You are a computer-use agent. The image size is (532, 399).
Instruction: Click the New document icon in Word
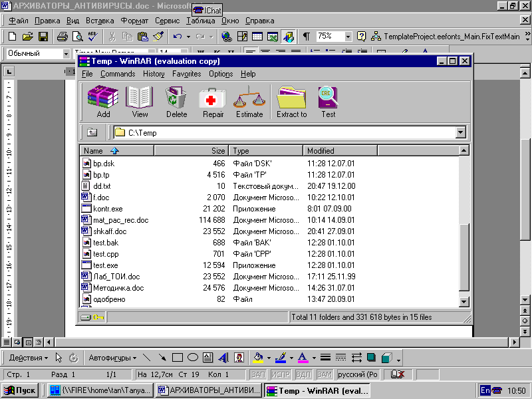pyautogui.click(x=12, y=37)
